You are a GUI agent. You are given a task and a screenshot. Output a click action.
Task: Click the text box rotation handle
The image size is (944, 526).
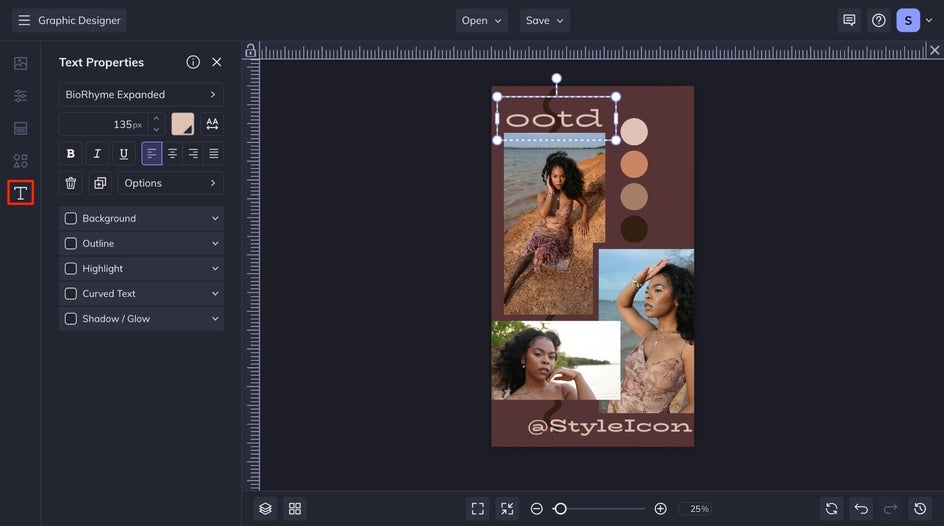point(556,78)
